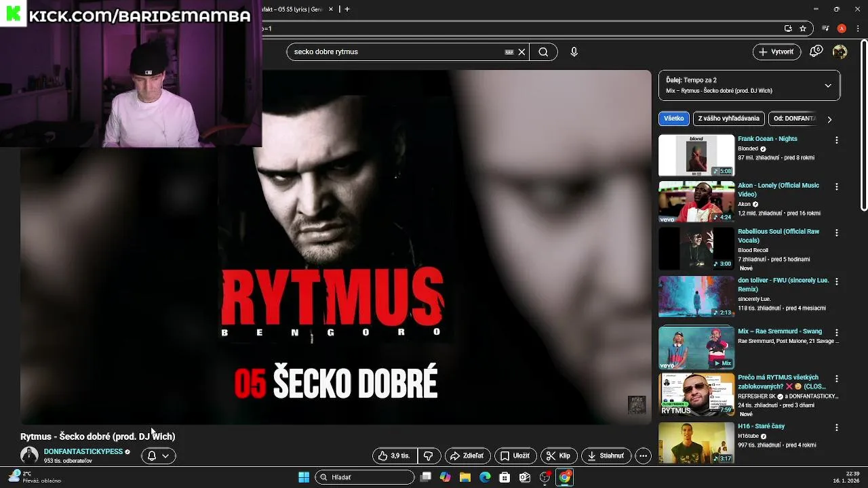Click the Windows taskbar Hľadať search box
The height and width of the screenshot is (488, 868).
(x=365, y=477)
